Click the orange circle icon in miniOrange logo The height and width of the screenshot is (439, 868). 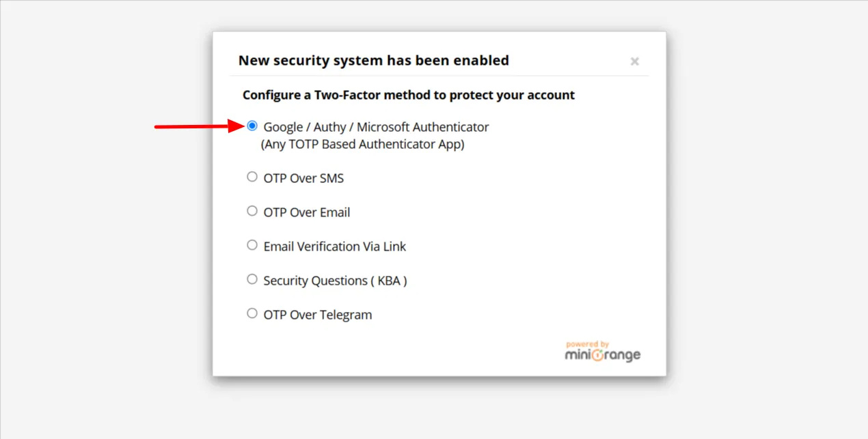596,356
